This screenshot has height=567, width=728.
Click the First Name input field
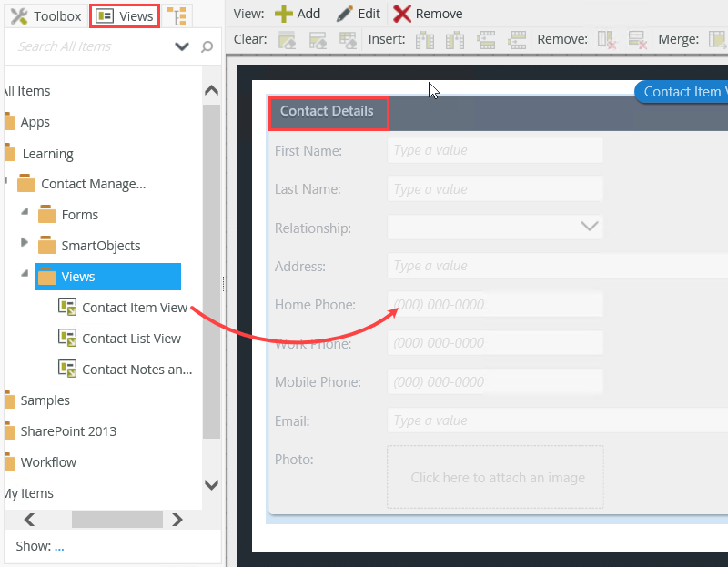pyautogui.click(x=495, y=149)
